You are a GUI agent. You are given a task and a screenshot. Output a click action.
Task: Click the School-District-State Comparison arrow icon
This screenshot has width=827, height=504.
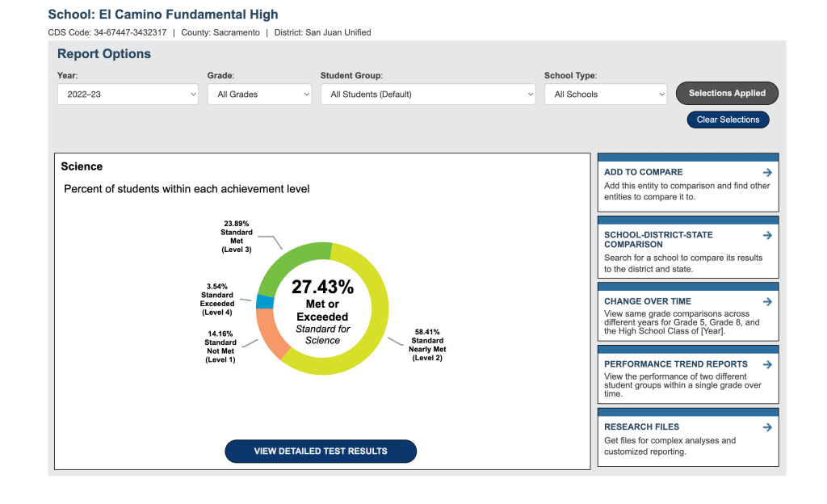(767, 235)
